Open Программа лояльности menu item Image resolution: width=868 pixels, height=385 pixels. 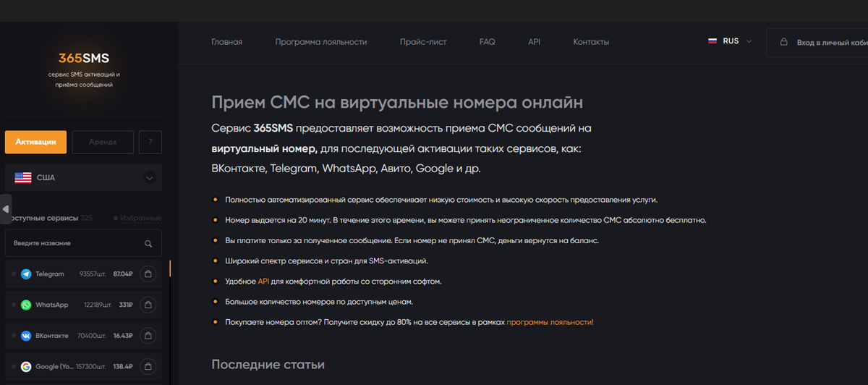click(321, 42)
